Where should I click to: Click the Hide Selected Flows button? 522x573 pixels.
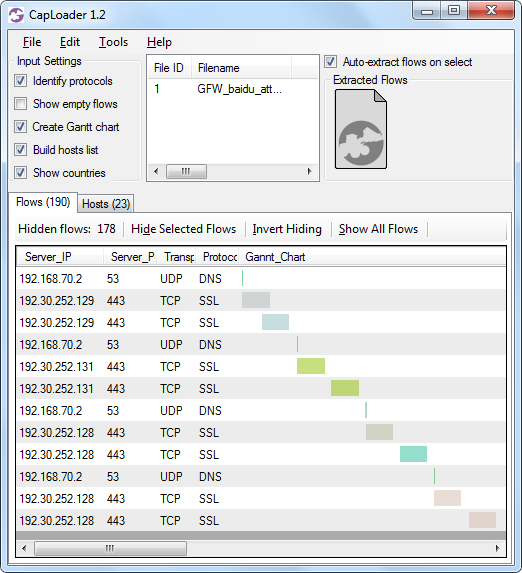(184, 229)
